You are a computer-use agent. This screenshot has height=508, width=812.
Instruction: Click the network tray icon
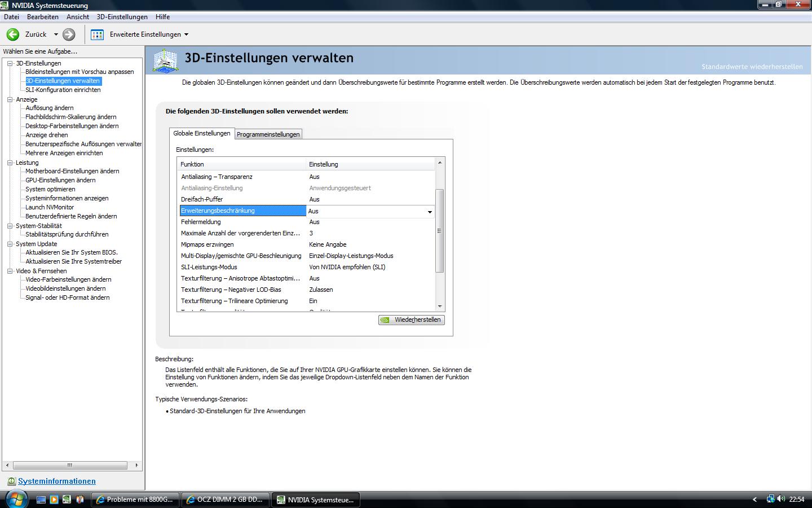(x=770, y=499)
